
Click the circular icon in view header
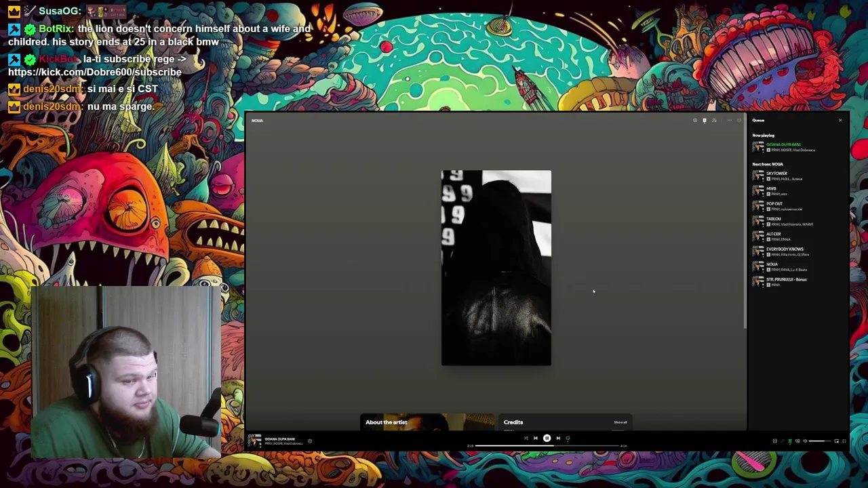tap(695, 121)
